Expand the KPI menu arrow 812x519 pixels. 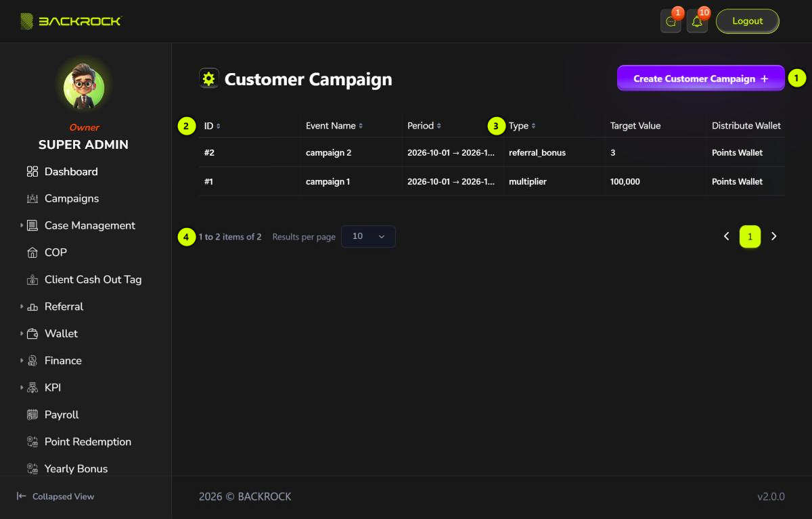[x=22, y=388]
